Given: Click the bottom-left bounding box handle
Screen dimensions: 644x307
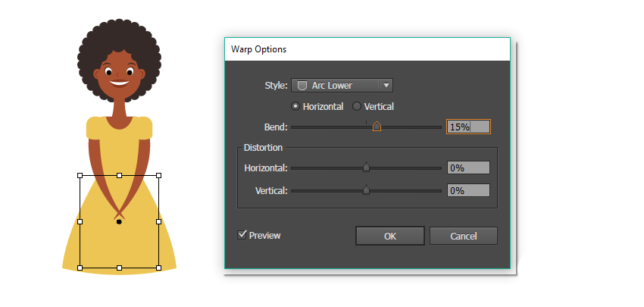Looking at the screenshot, I should pyautogui.click(x=80, y=268).
